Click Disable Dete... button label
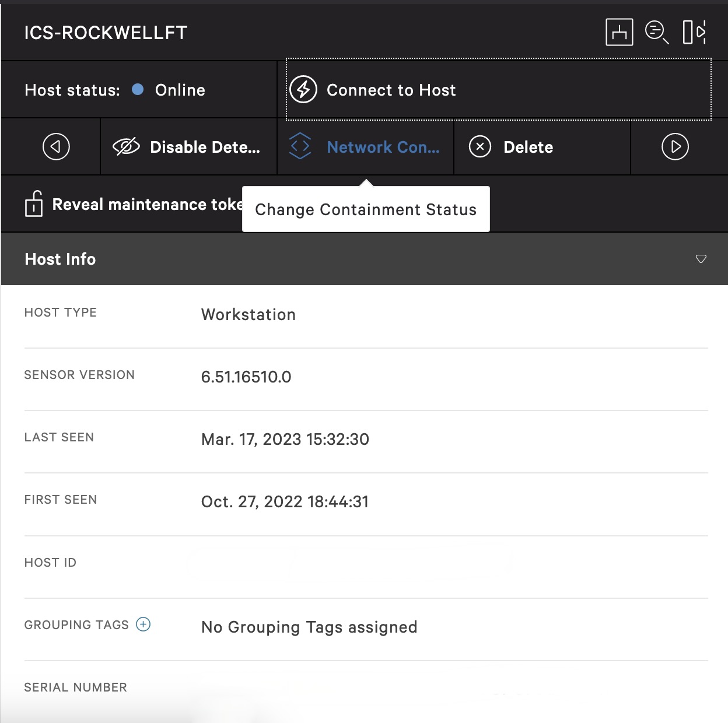The width and height of the screenshot is (728, 723). 205,147
